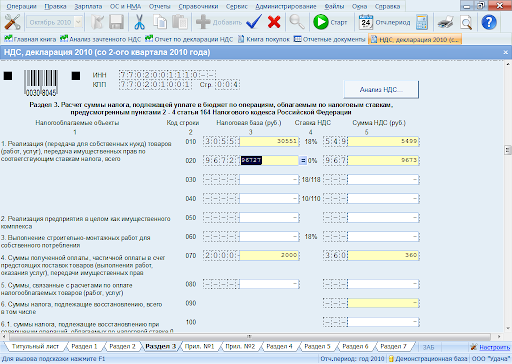Click the Copy documents icon
The width and height of the screenshot is (512, 364).
pyautogui.click(x=160, y=22)
